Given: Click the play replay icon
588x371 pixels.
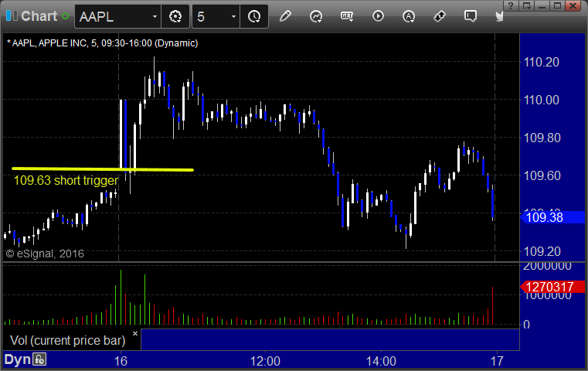Looking at the screenshot, I should click(378, 16).
